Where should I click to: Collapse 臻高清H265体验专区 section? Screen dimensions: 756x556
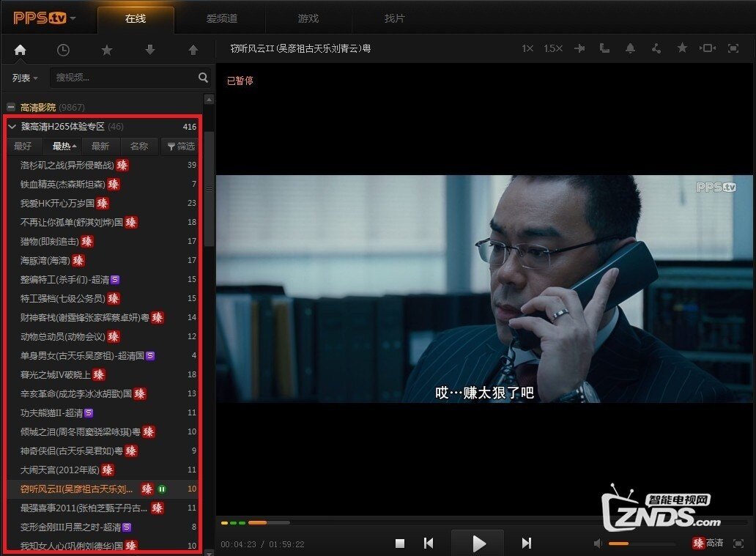(x=12, y=127)
